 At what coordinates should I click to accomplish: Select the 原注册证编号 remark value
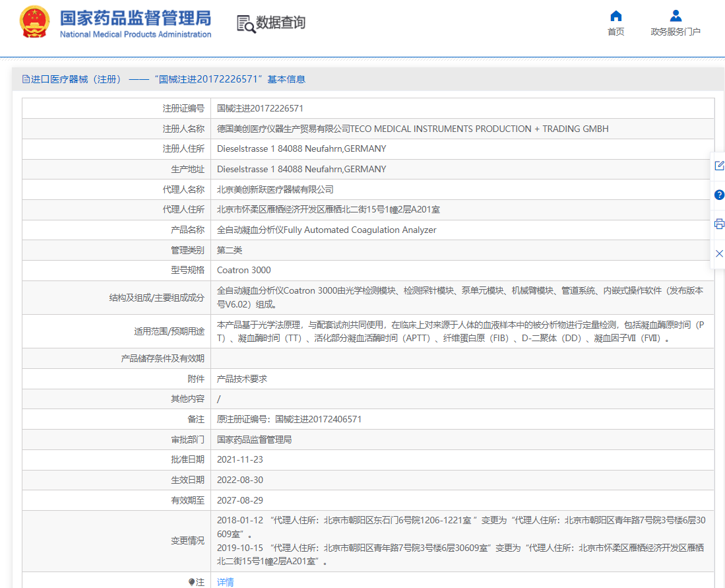tap(289, 419)
